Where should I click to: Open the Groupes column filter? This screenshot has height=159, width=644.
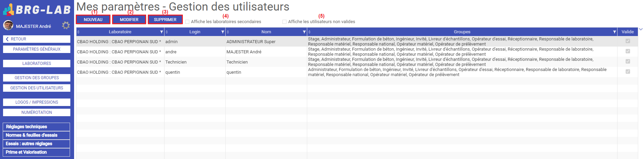coord(614,32)
